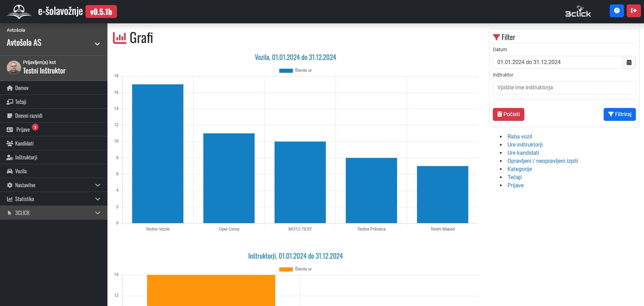Click the Filtriraj filter button
This screenshot has width=644, height=306.
pyautogui.click(x=620, y=114)
